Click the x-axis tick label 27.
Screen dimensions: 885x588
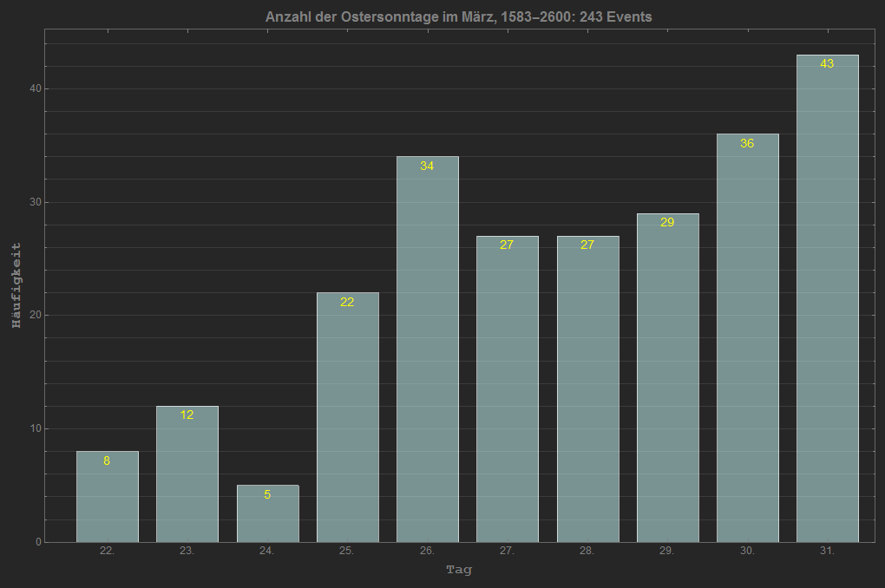pos(507,551)
